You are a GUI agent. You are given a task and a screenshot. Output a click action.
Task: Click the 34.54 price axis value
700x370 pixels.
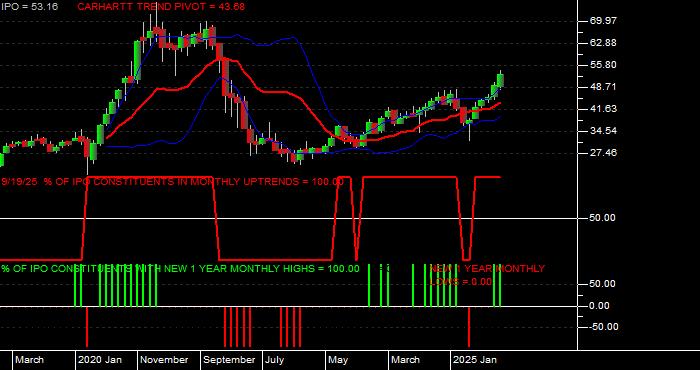pos(604,131)
